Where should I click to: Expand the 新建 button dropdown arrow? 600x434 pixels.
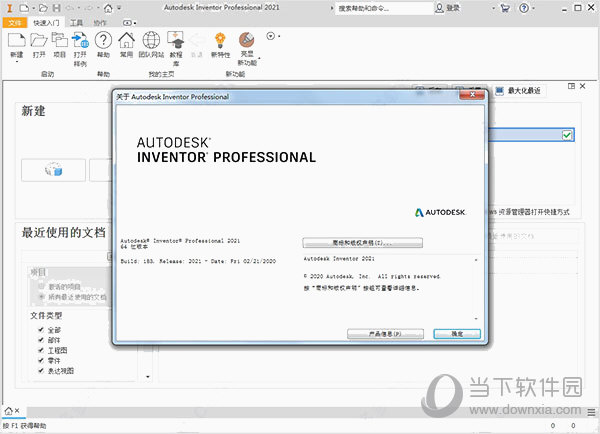coord(17,61)
